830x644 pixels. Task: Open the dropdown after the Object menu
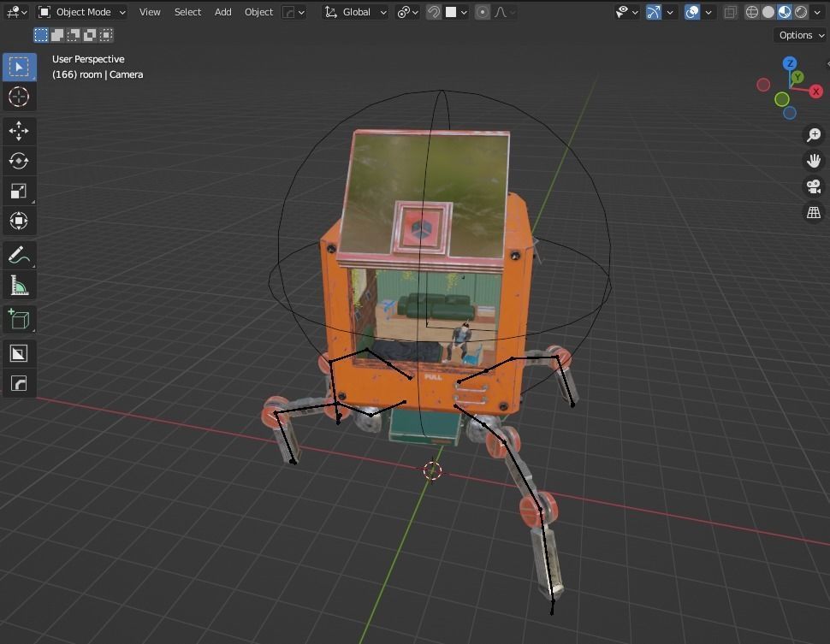293,12
